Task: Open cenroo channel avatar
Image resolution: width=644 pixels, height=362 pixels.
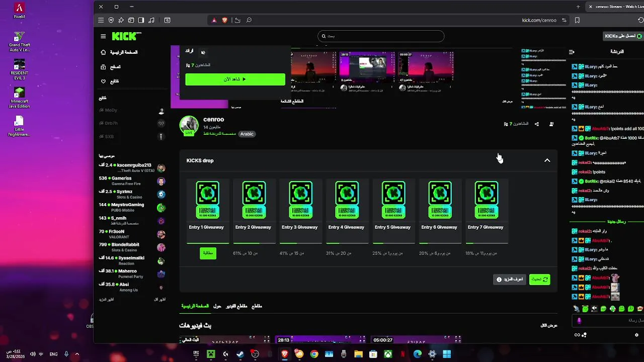Action: 189,126
